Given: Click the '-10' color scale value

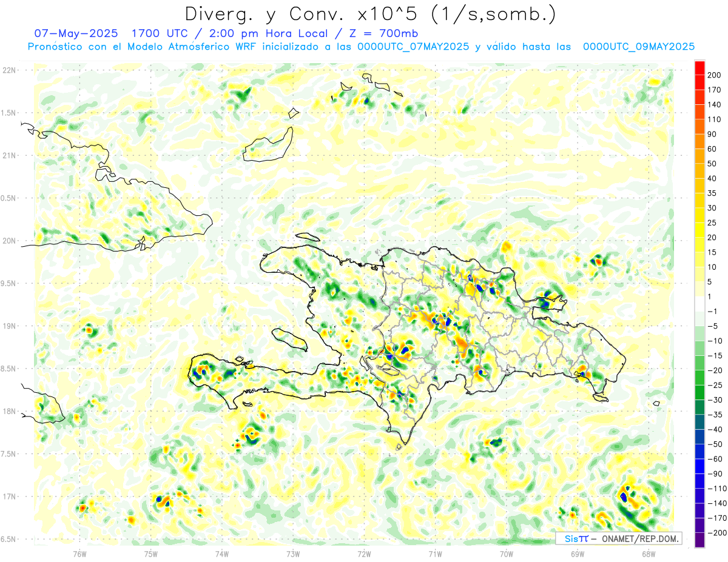Looking at the screenshot, I should 715,341.
